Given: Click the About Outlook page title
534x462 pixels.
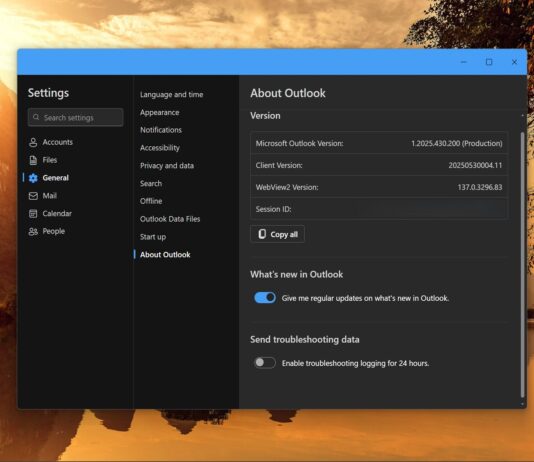Looking at the screenshot, I should tap(288, 93).
